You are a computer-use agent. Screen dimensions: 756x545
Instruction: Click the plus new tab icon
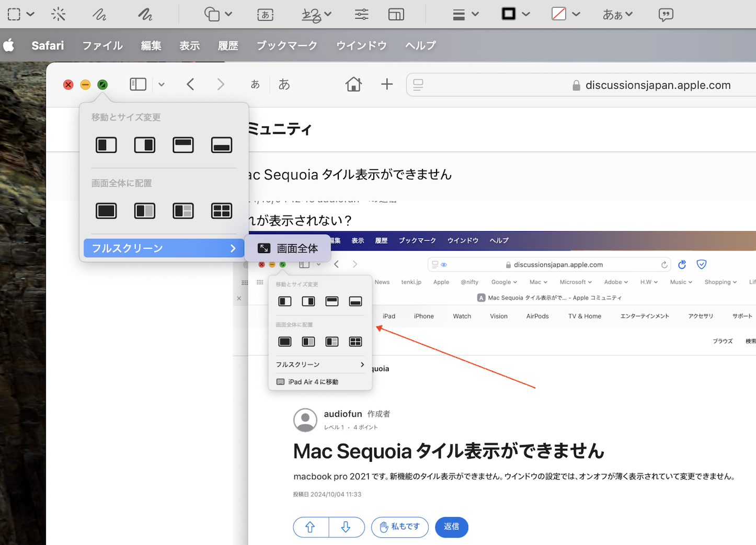pyautogui.click(x=387, y=84)
